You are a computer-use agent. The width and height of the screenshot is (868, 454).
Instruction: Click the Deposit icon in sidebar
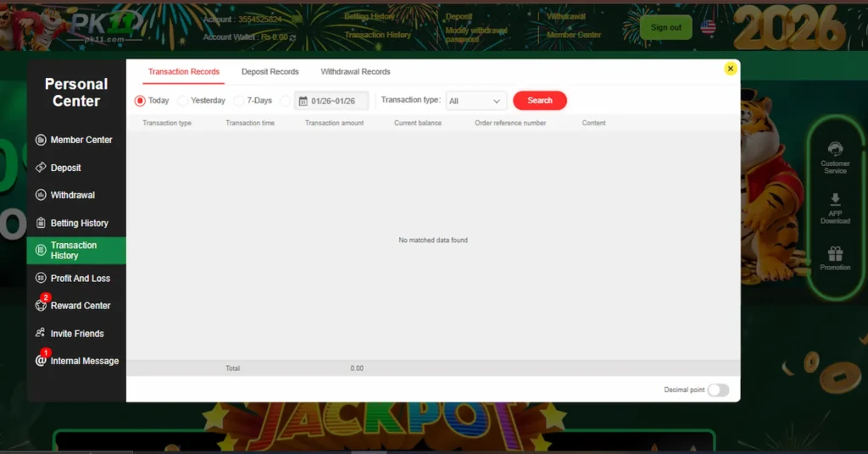(41, 168)
